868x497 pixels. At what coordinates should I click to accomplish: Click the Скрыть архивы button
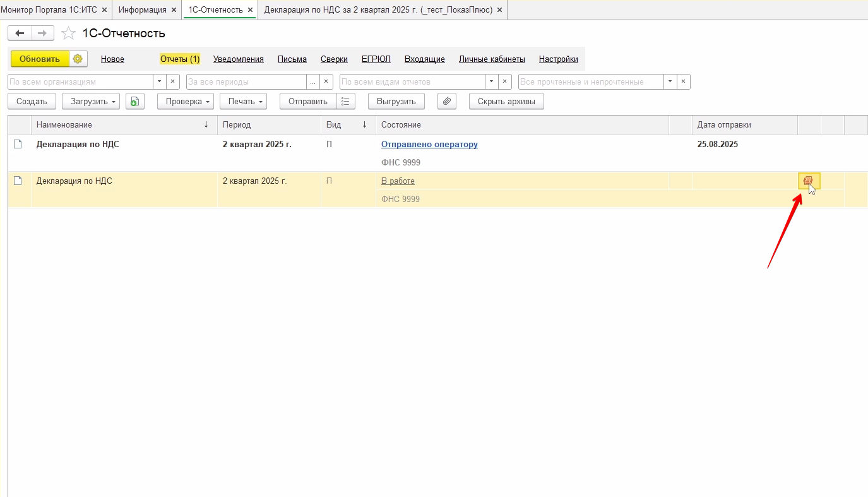tap(506, 101)
